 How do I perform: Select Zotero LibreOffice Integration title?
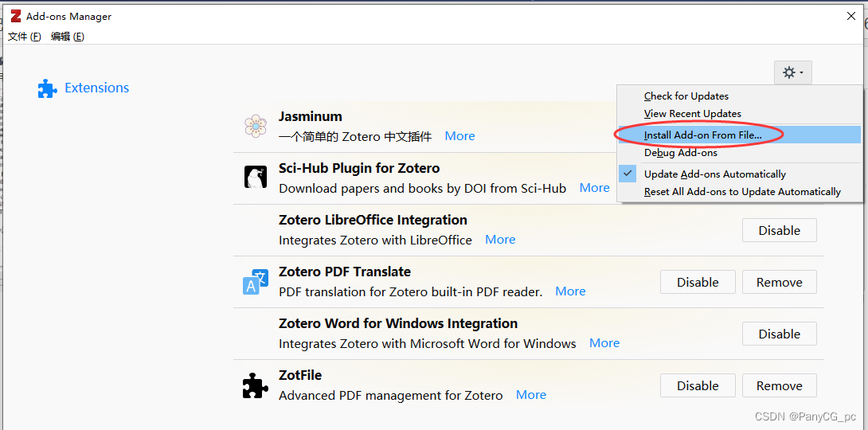click(373, 221)
